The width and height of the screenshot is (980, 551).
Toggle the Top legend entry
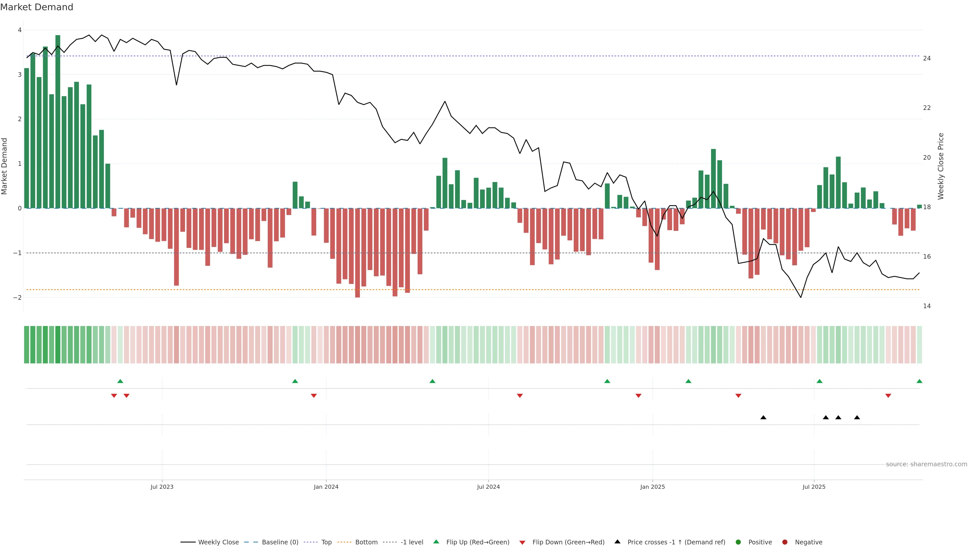coord(326,542)
